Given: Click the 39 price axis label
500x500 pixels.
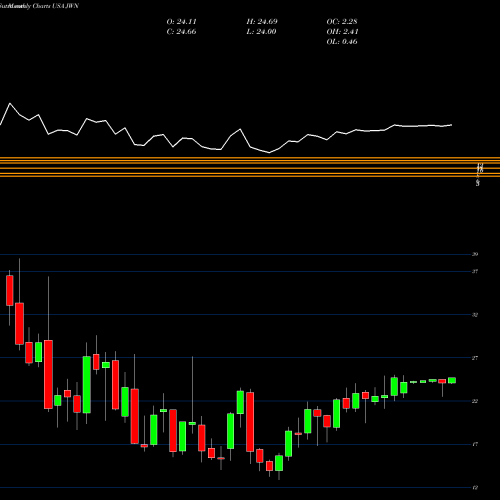Looking at the screenshot, I should point(475,254).
